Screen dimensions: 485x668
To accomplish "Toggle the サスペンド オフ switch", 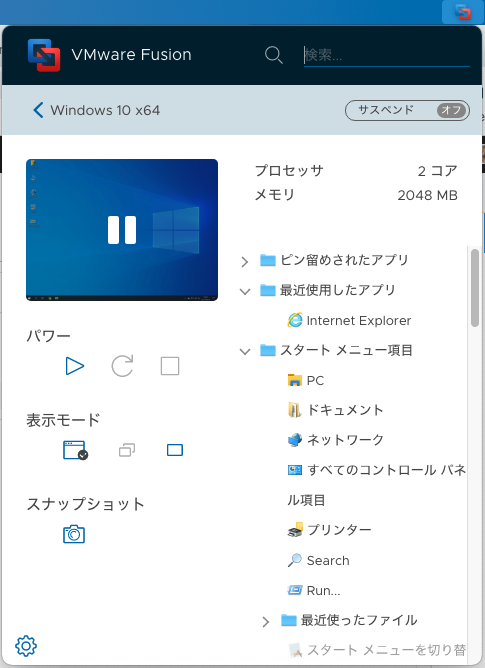I will coord(407,110).
